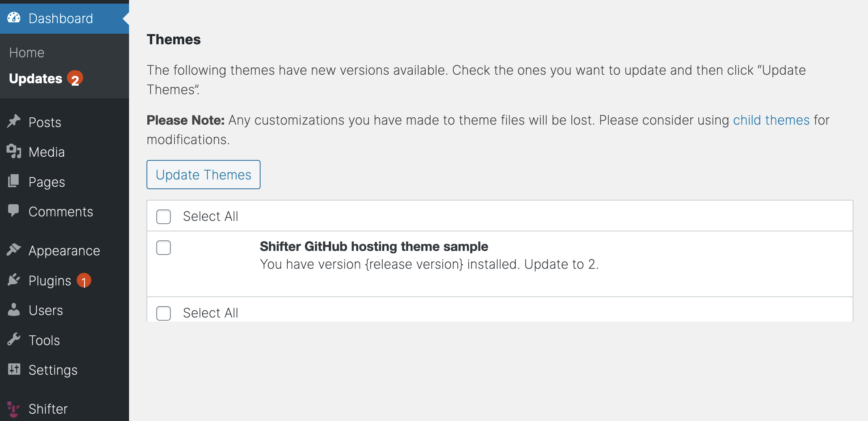Click the Dashboard gauge icon

14,18
